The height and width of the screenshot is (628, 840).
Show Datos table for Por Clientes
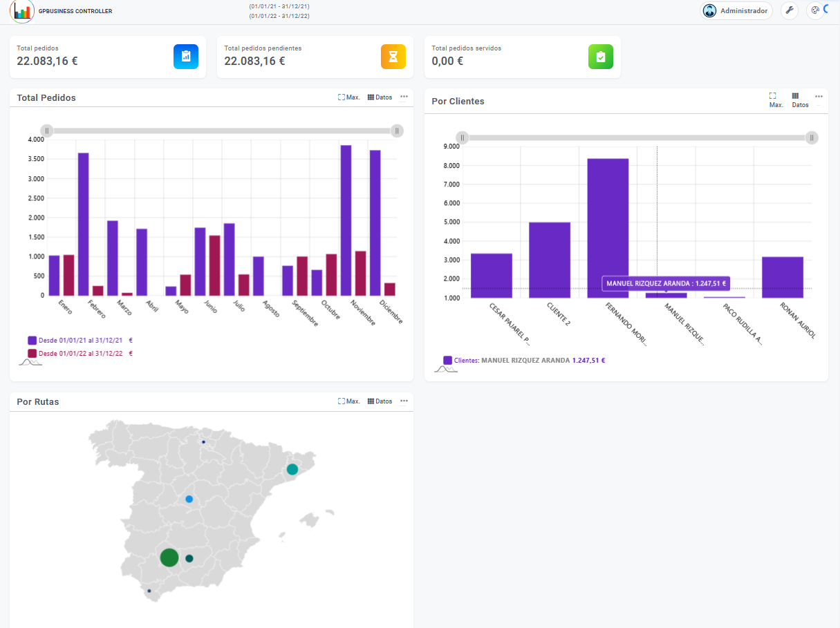point(799,100)
